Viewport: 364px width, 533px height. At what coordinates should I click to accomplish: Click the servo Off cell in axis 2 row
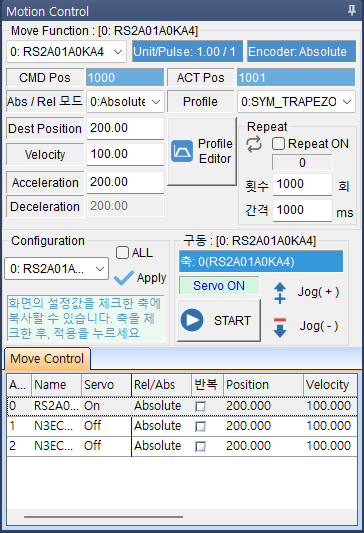coord(106,446)
